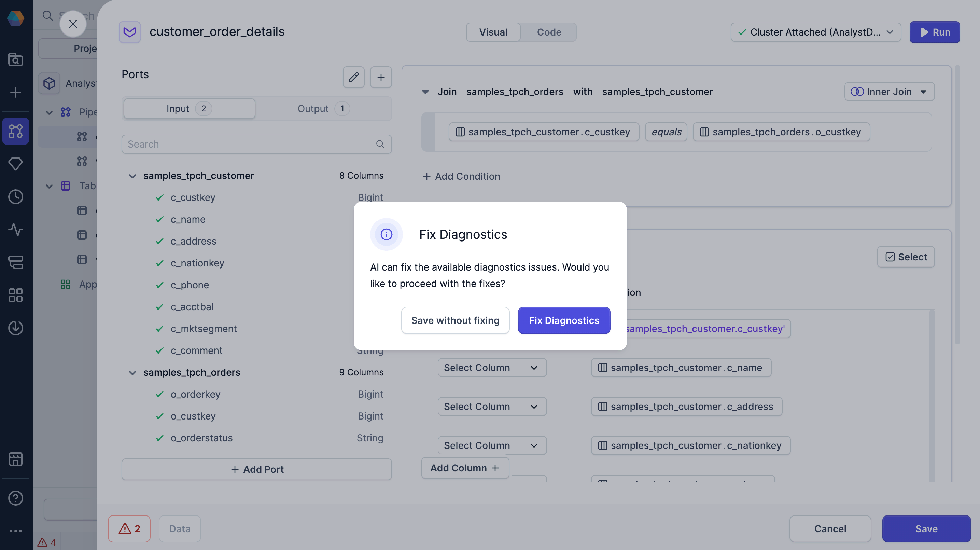Collapse the samples_tpch_customer port group

tap(132, 176)
